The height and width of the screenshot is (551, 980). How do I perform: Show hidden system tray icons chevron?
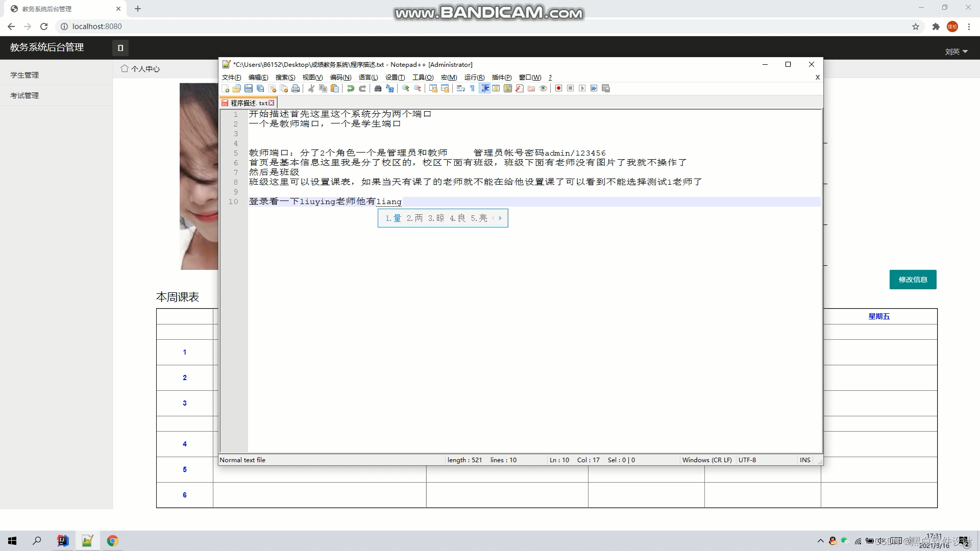[820, 541]
